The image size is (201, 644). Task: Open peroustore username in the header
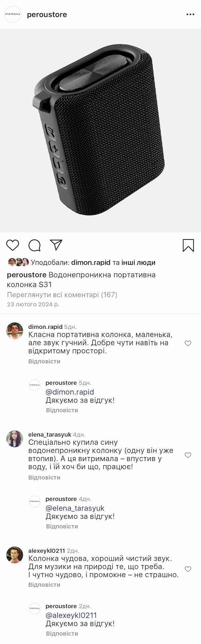coord(47,15)
